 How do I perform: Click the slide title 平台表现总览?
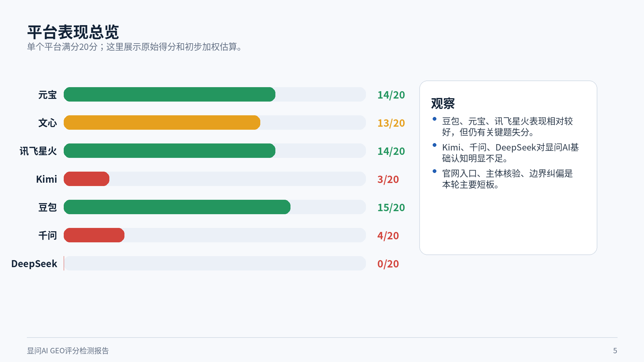[x=73, y=32]
